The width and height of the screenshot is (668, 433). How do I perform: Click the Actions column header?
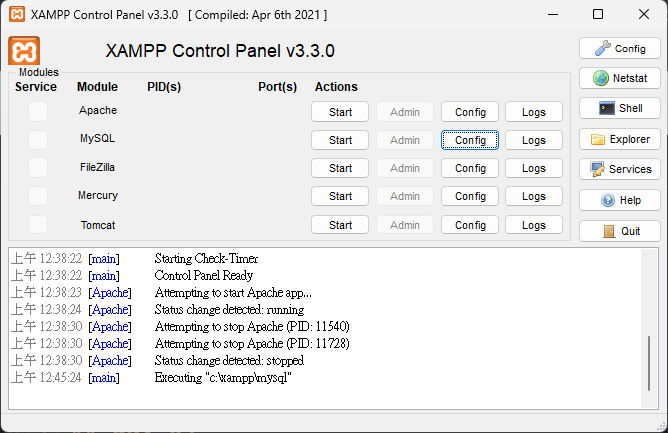(x=336, y=87)
